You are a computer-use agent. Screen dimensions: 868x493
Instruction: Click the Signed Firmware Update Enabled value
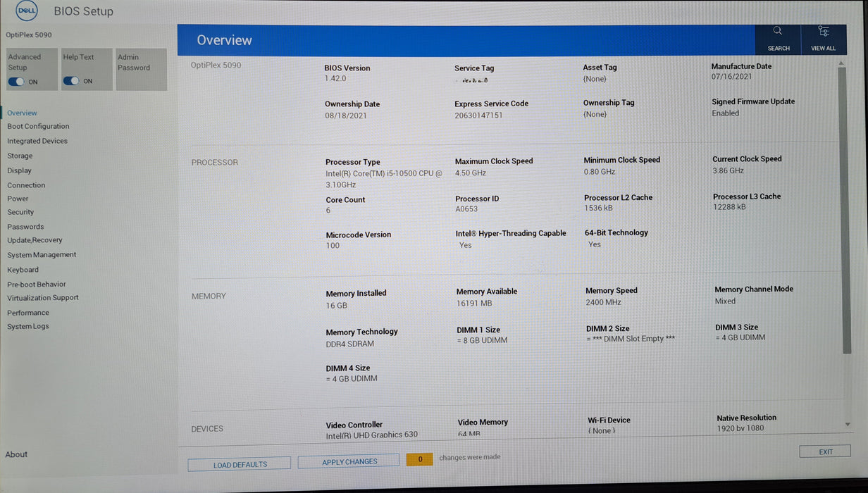[726, 113]
